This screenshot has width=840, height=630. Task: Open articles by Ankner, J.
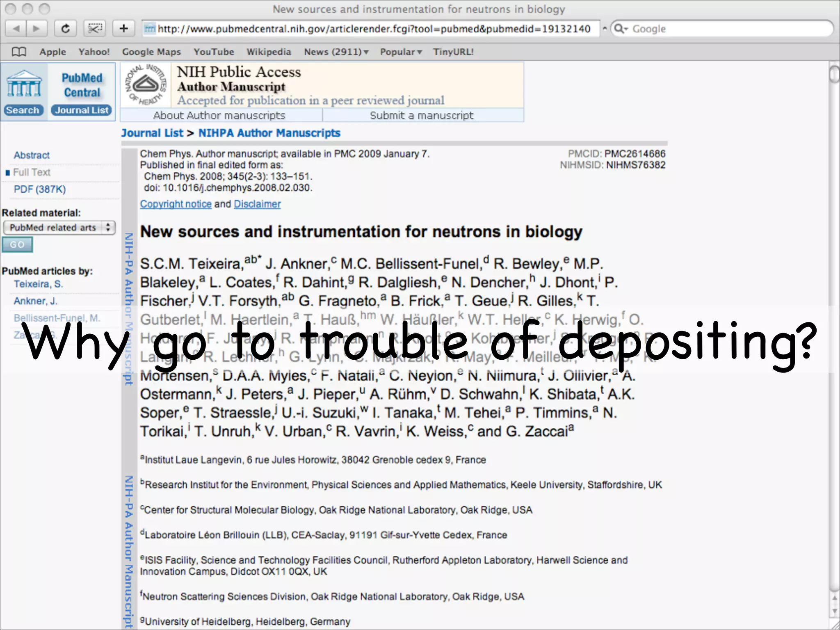[35, 301]
